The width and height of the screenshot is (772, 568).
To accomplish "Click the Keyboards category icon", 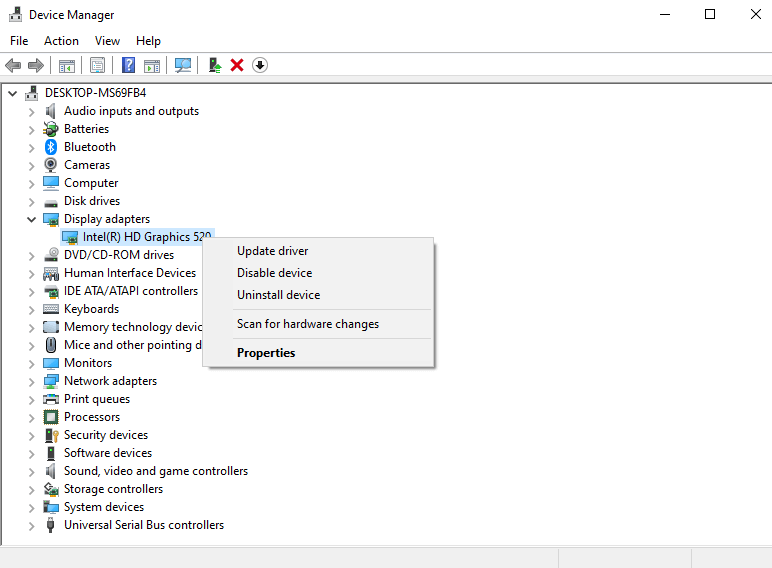I will pos(51,309).
